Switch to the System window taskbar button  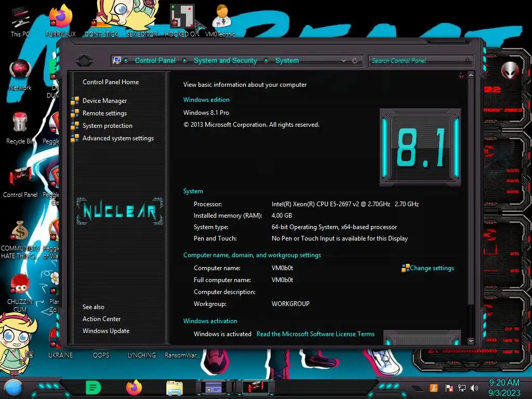click(255, 388)
